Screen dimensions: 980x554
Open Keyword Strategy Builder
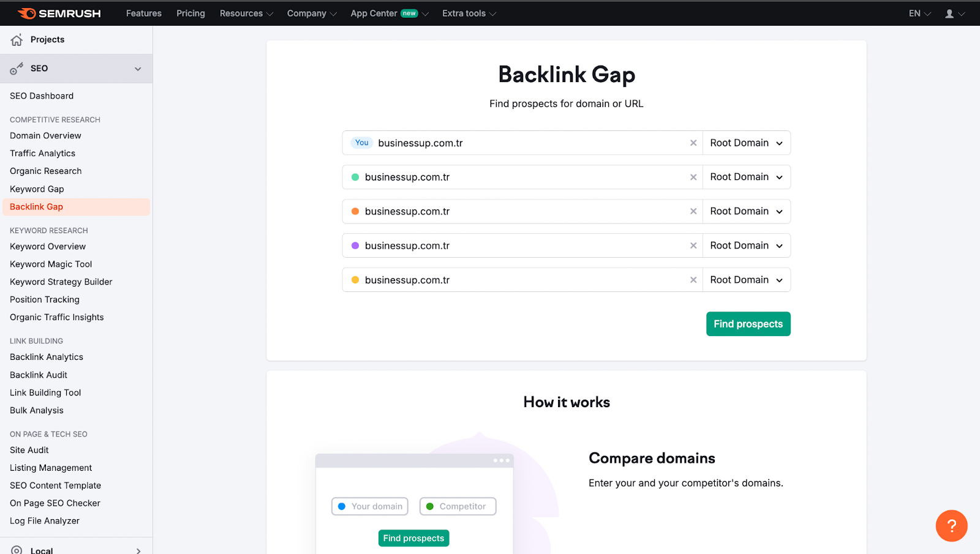61,282
